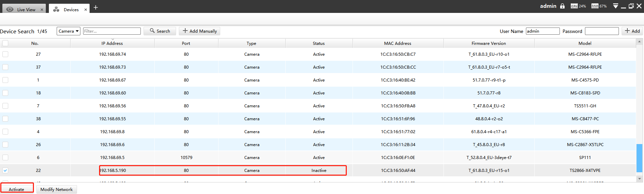Click firmware 51.7.0.77-r8
644x194 pixels.
(489, 93)
